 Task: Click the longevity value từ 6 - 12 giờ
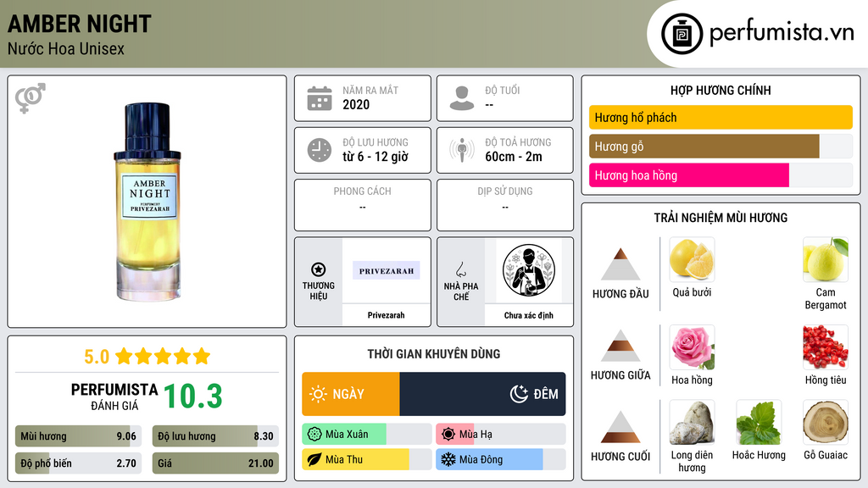coord(376,157)
